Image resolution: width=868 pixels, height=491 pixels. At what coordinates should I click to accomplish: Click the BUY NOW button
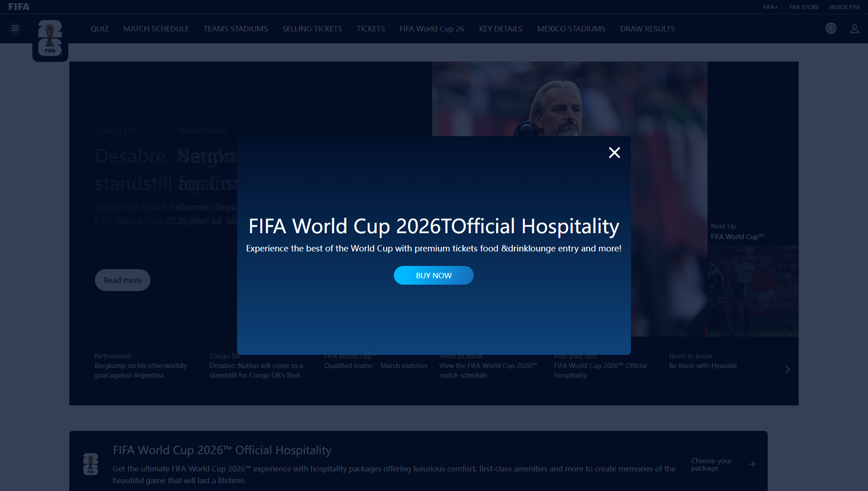pyautogui.click(x=434, y=276)
